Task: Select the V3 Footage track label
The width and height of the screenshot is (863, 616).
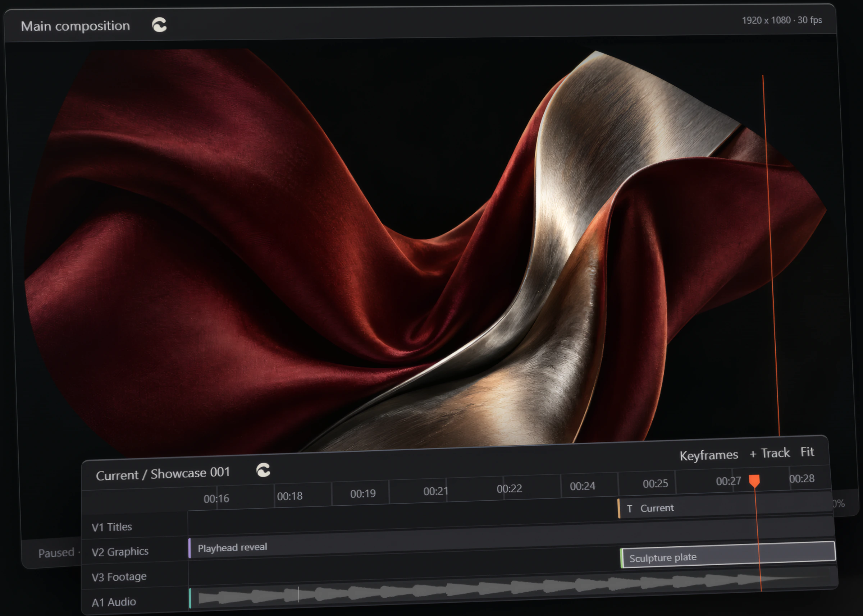Action: (x=119, y=577)
